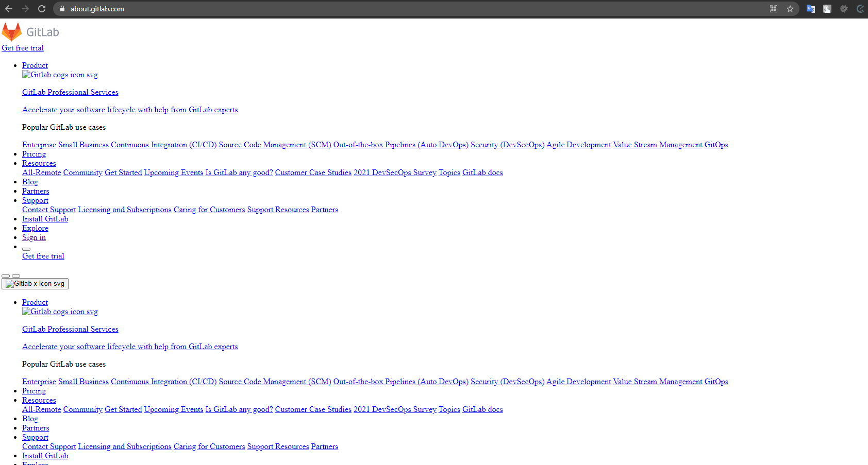Open Security (DevSecOps) in upper menu
This screenshot has width=868, height=465.
click(508, 145)
